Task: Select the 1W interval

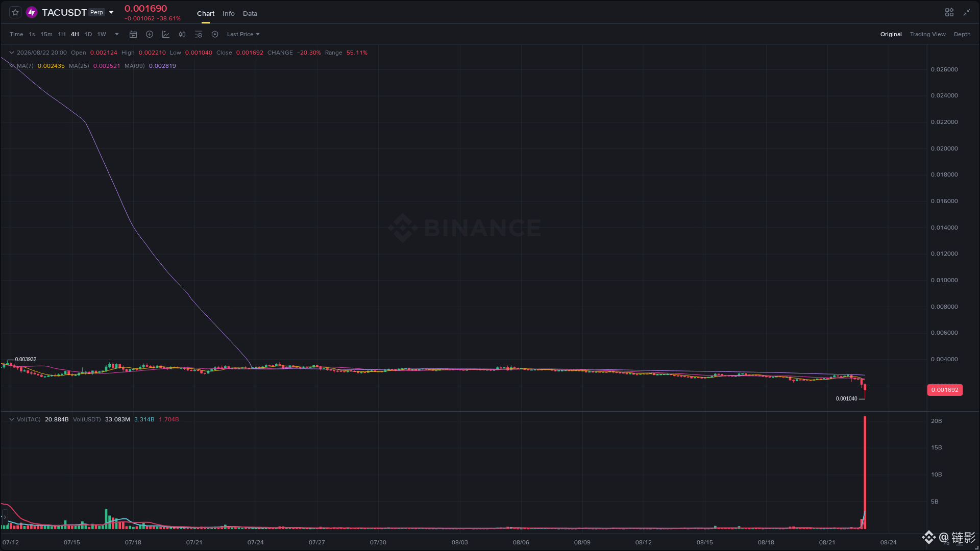Action: coord(102,34)
